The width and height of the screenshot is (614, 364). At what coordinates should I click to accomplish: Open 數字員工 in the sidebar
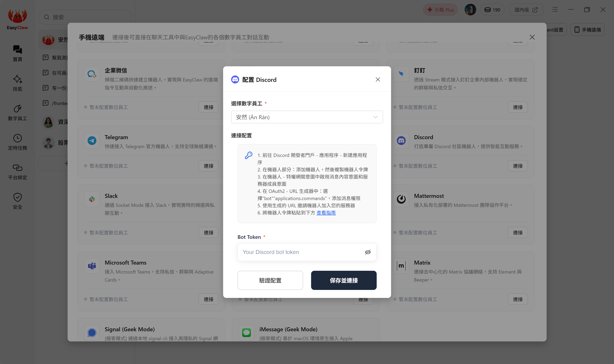click(x=17, y=112)
